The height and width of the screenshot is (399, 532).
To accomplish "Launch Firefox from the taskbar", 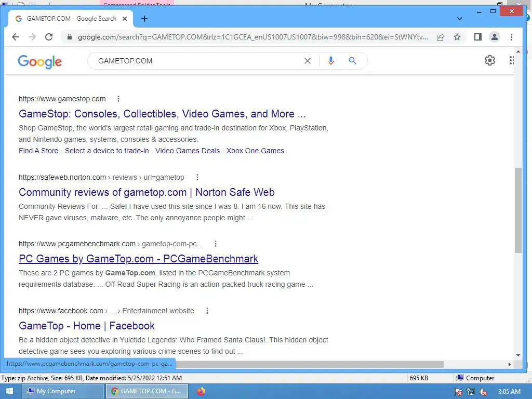I will 201,391.
